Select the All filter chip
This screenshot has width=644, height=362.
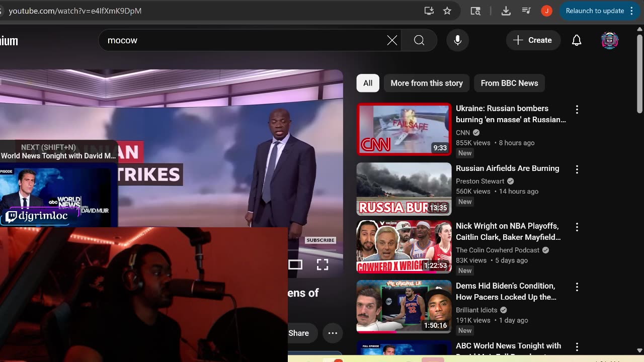click(x=368, y=83)
